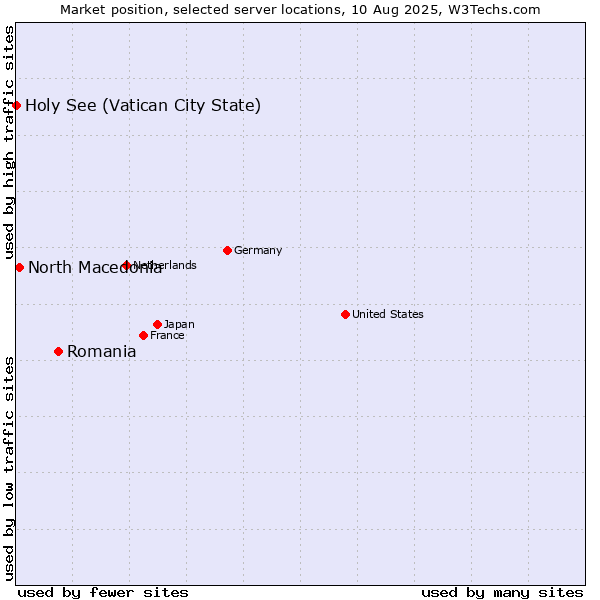Click the Holy See red data point
The height and width of the screenshot is (600, 600).
pyautogui.click(x=16, y=105)
